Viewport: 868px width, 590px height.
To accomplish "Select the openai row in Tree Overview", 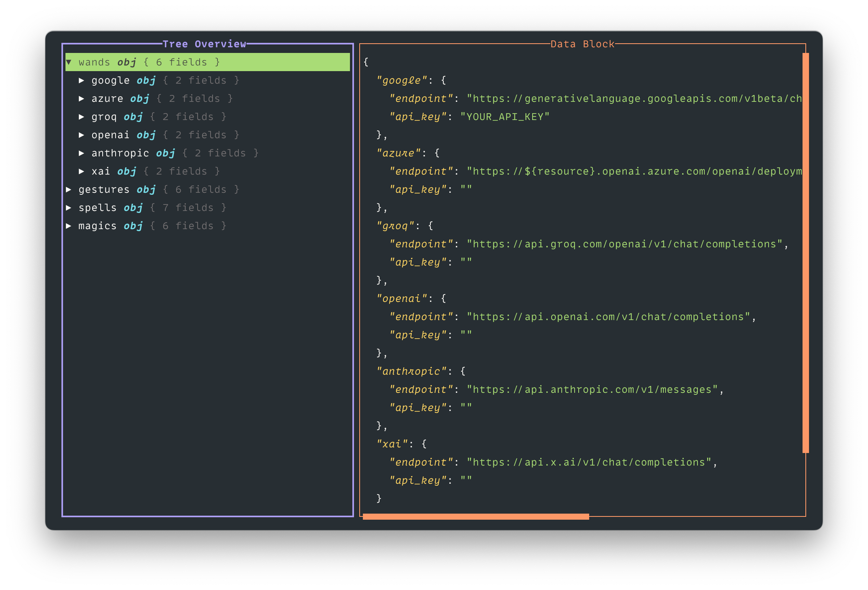I will click(x=208, y=135).
